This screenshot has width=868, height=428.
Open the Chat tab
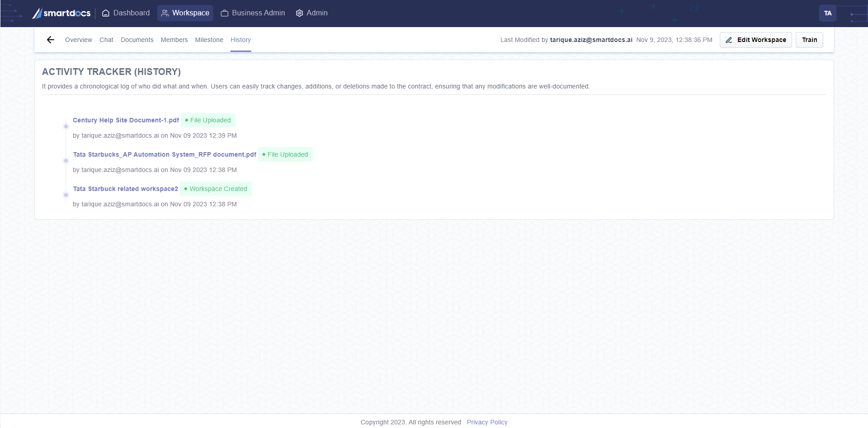tap(106, 40)
